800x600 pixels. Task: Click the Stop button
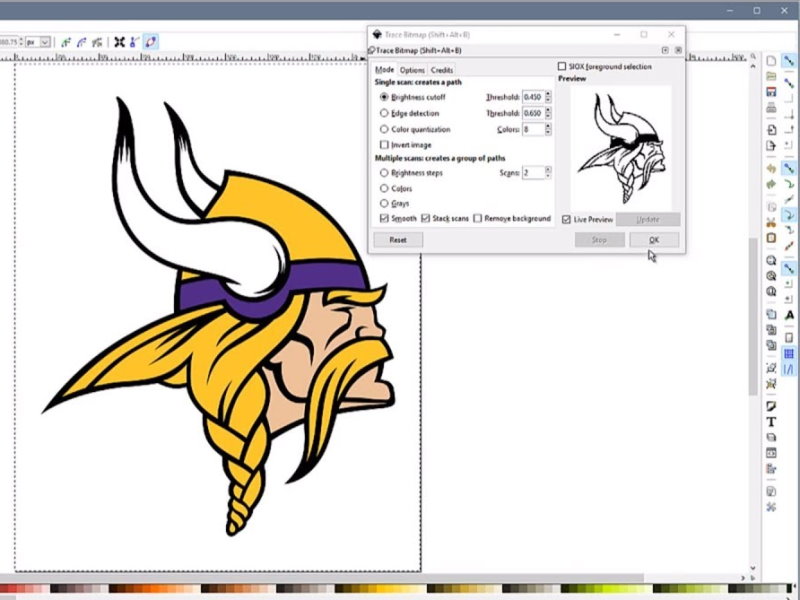coord(599,240)
